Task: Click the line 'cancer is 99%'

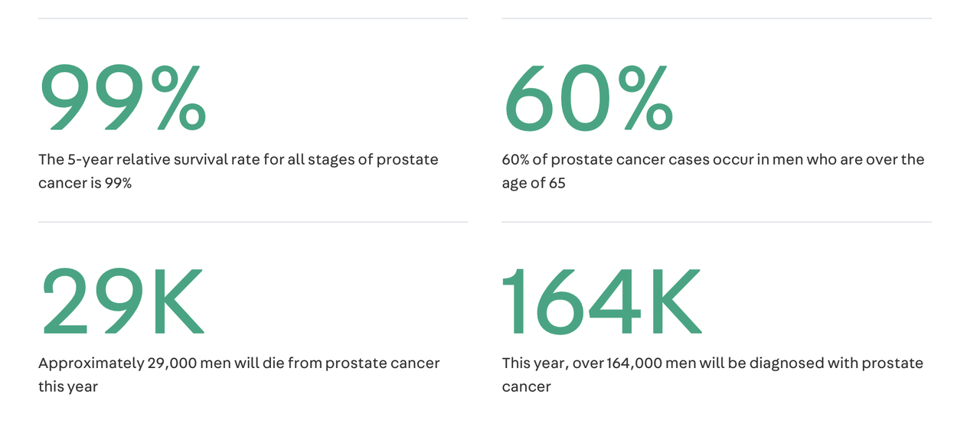Action: [85, 184]
